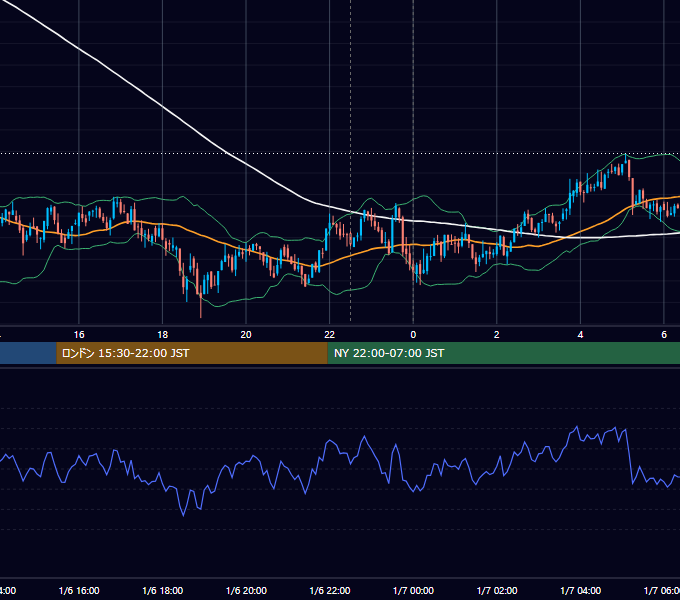Click the "1/7 04:00" date label

(x=581, y=590)
